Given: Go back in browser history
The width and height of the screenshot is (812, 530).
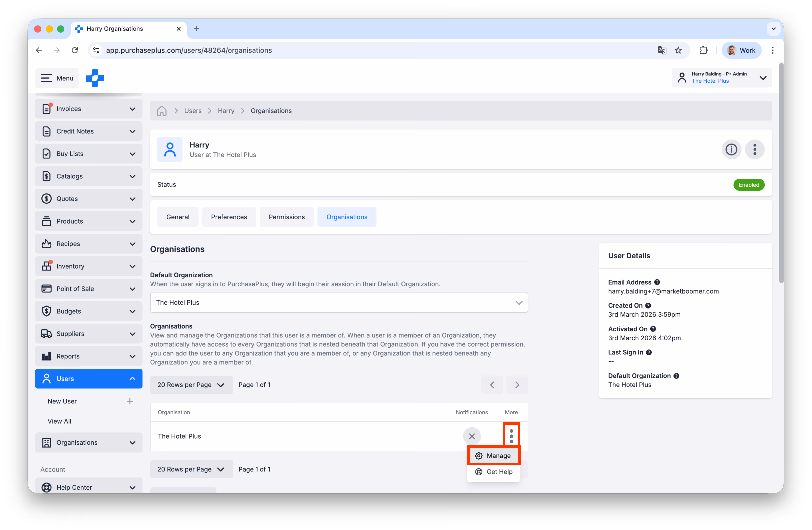Looking at the screenshot, I should [x=39, y=50].
